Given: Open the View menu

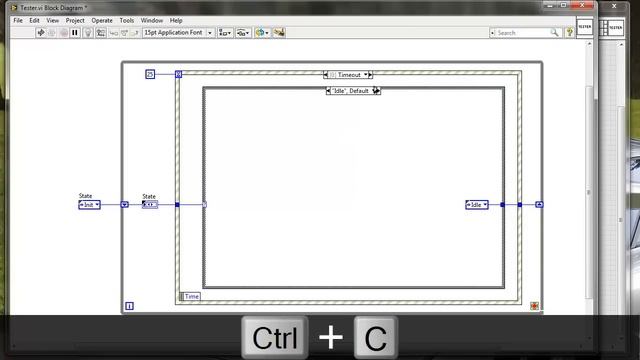Looking at the screenshot, I should [x=53, y=20].
